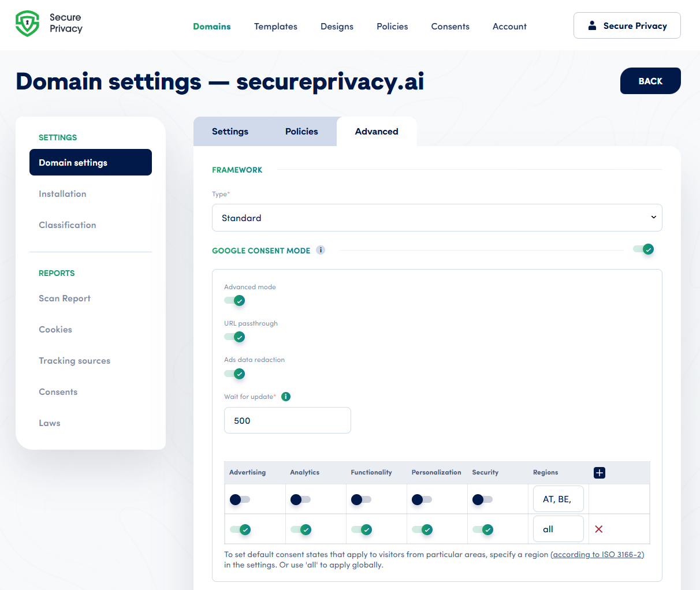Disable URL passthrough
This screenshot has width=700, height=590.
pos(234,337)
